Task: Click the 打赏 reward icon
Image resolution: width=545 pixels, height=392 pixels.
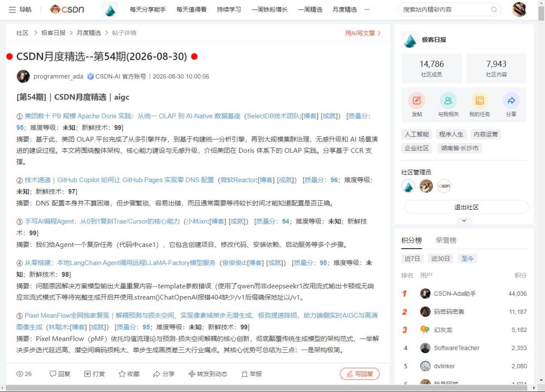Action: (x=88, y=374)
